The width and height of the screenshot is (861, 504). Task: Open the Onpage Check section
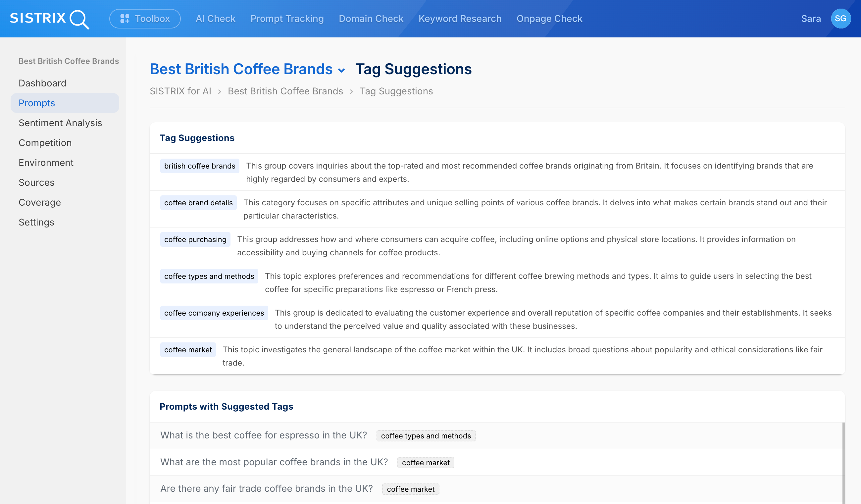[549, 19]
